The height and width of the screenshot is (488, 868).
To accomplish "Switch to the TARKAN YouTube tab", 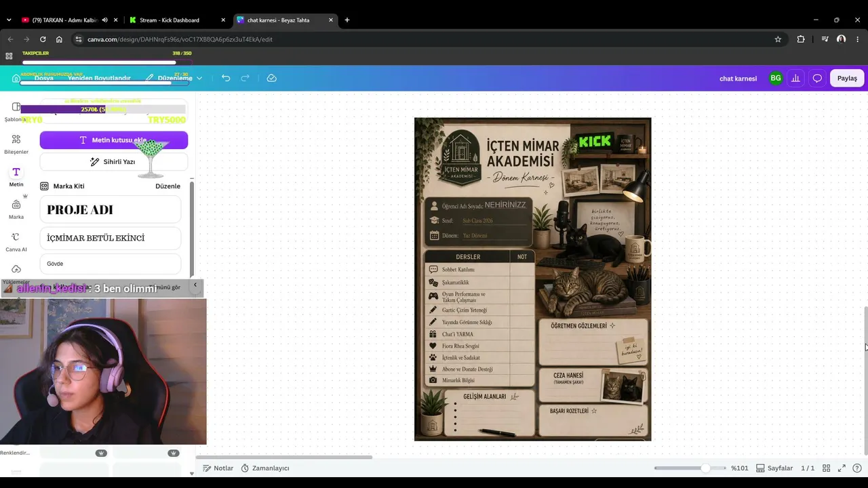I will click(64, 20).
